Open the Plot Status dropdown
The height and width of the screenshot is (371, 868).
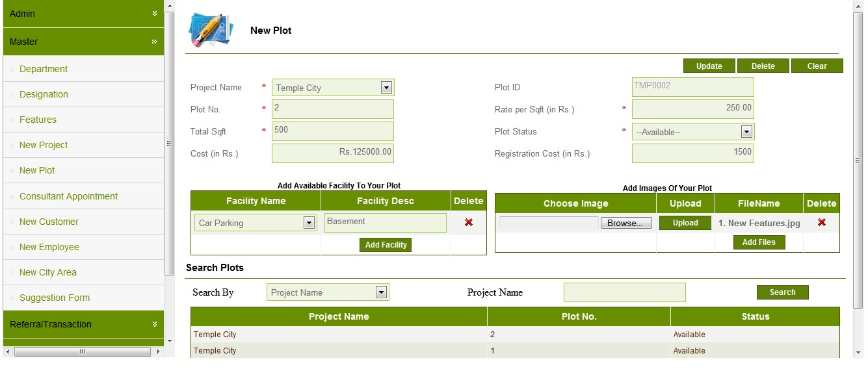pyautogui.click(x=747, y=132)
